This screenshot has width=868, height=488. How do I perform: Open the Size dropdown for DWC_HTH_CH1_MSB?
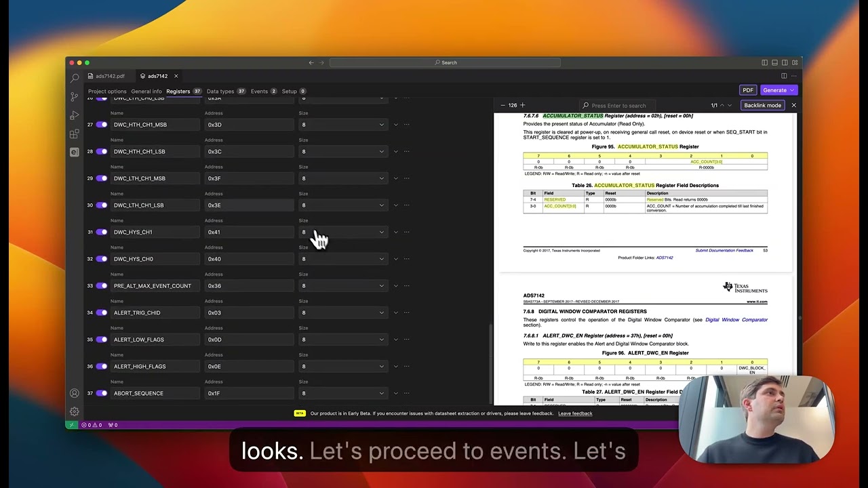(x=342, y=125)
